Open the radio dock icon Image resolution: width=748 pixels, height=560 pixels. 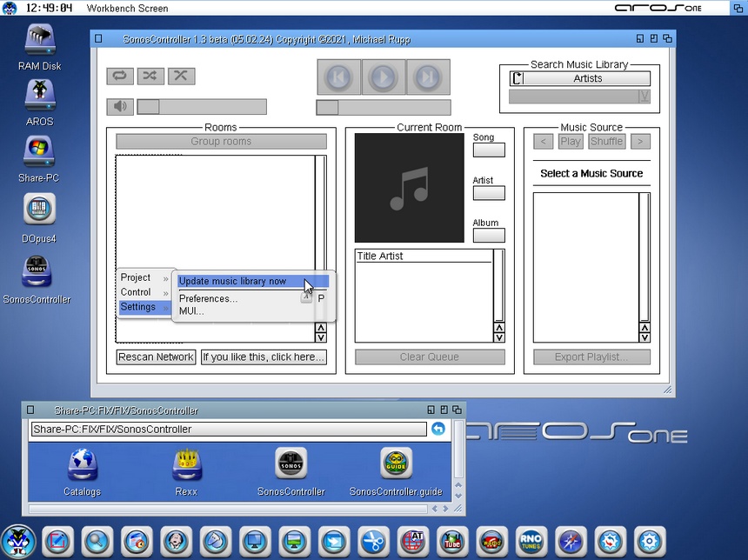tap(491, 542)
